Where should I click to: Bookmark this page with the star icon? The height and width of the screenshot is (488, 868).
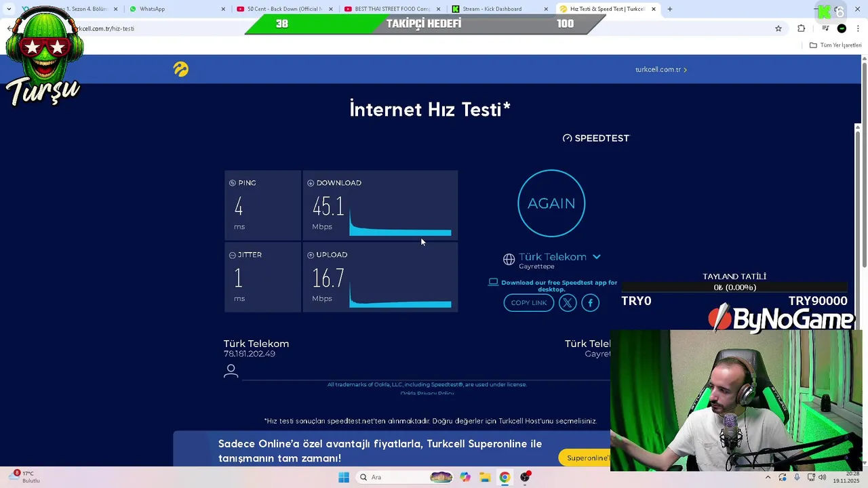point(778,28)
